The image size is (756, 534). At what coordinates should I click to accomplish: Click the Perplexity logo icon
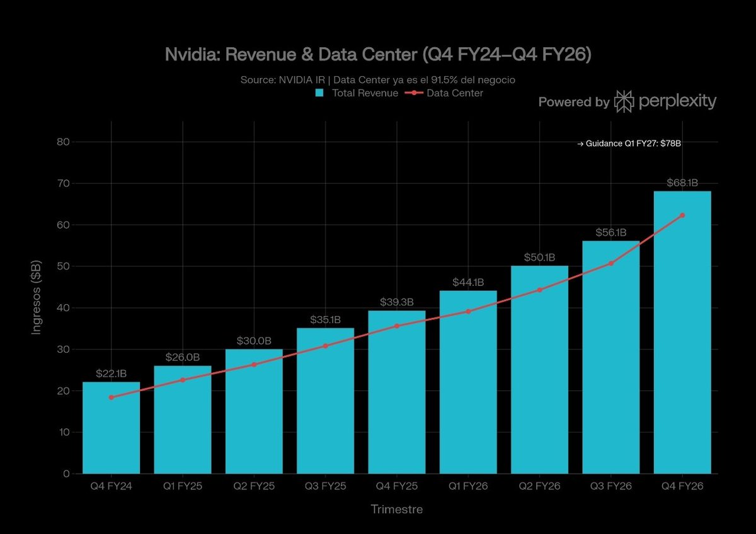624,101
